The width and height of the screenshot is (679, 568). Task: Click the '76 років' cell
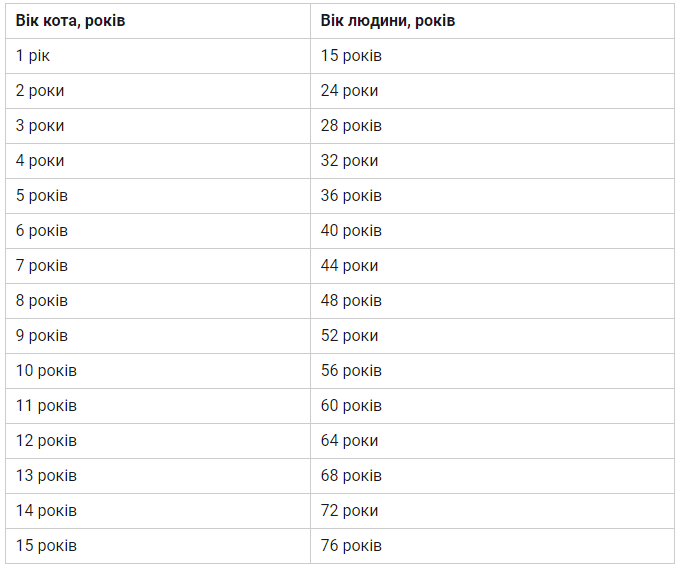[x=351, y=546]
